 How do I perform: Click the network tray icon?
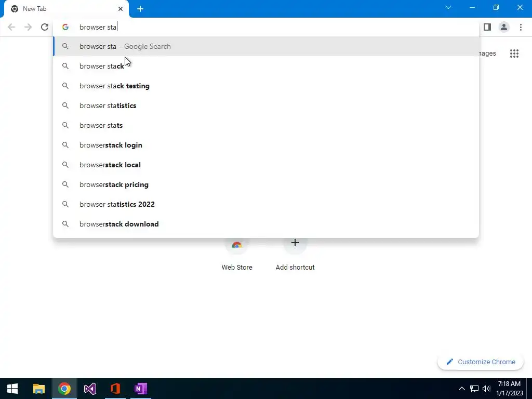click(x=474, y=389)
